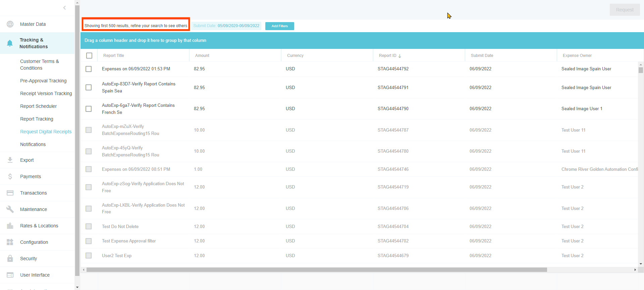This screenshot has width=644, height=290.
Task: Click the Export download arrow icon
Action: [x=10, y=160]
